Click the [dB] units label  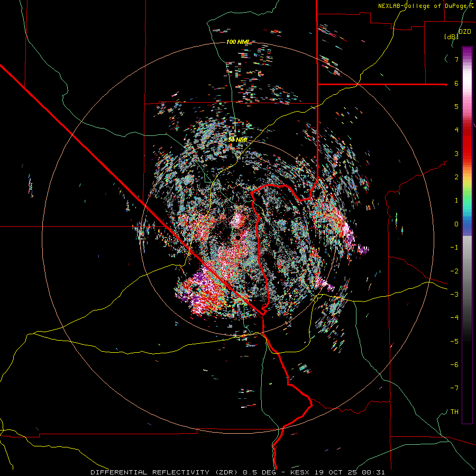point(452,36)
